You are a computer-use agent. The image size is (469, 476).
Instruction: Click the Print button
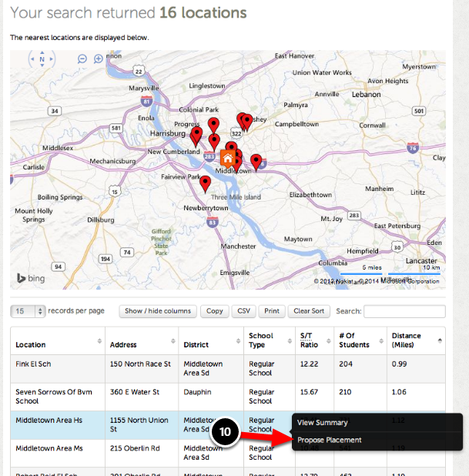[272, 311]
